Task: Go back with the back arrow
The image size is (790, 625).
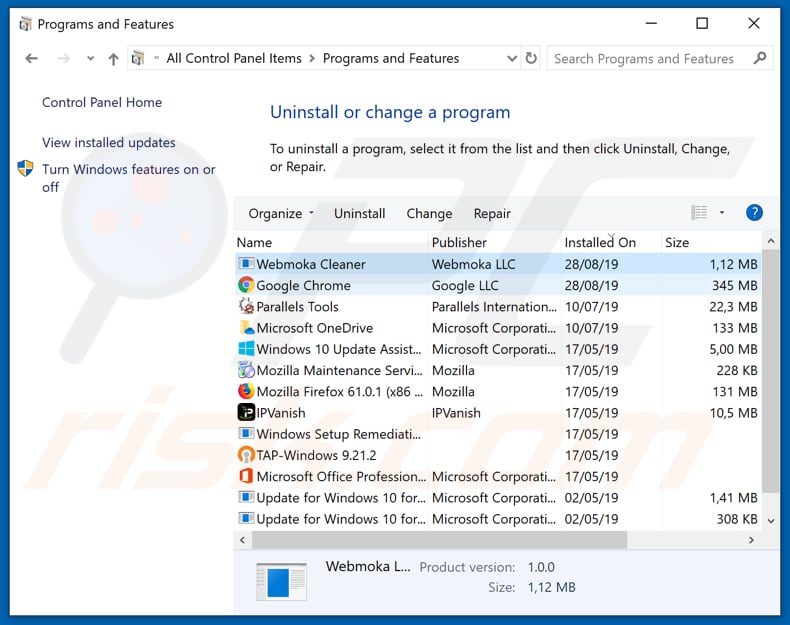Action: [x=32, y=58]
